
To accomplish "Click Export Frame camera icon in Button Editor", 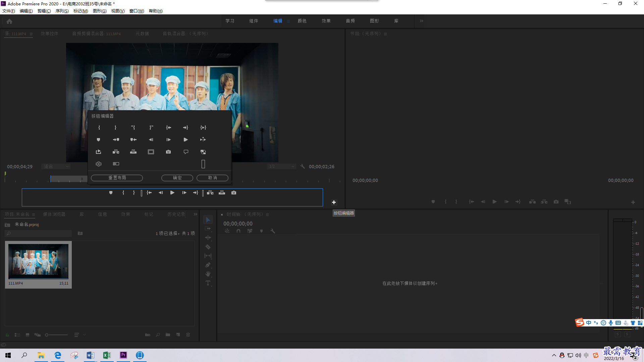I will pyautogui.click(x=168, y=152).
